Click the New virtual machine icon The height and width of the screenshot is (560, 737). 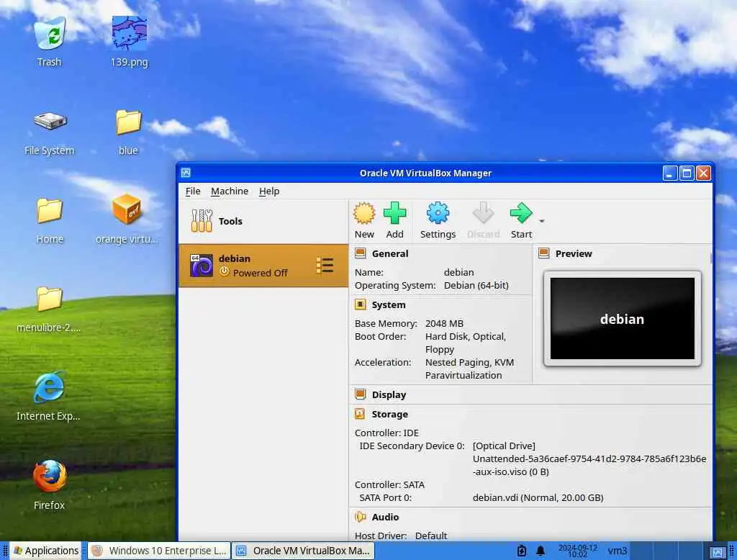364,214
